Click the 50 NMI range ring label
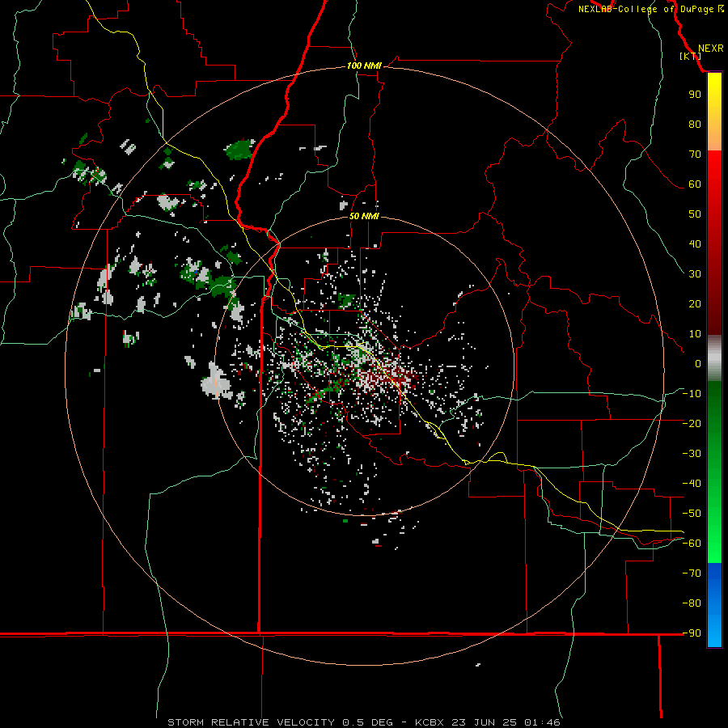The image size is (728, 728). [364, 216]
